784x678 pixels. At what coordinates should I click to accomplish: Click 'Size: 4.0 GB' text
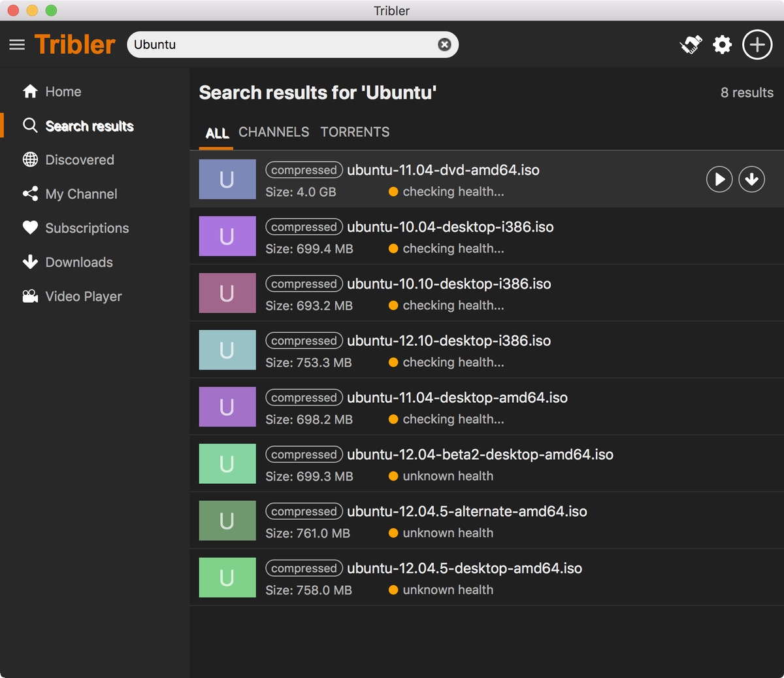click(301, 192)
